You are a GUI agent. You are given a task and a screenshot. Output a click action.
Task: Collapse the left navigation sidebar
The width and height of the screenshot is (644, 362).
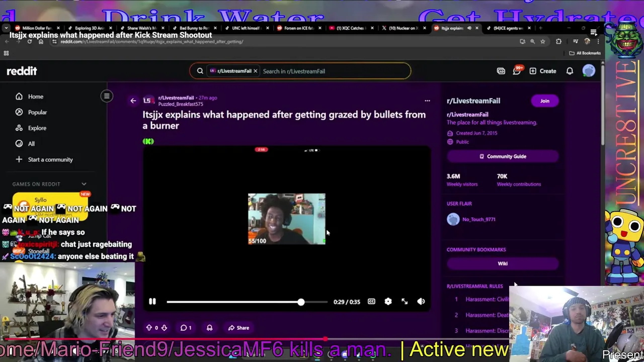[x=107, y=96]
